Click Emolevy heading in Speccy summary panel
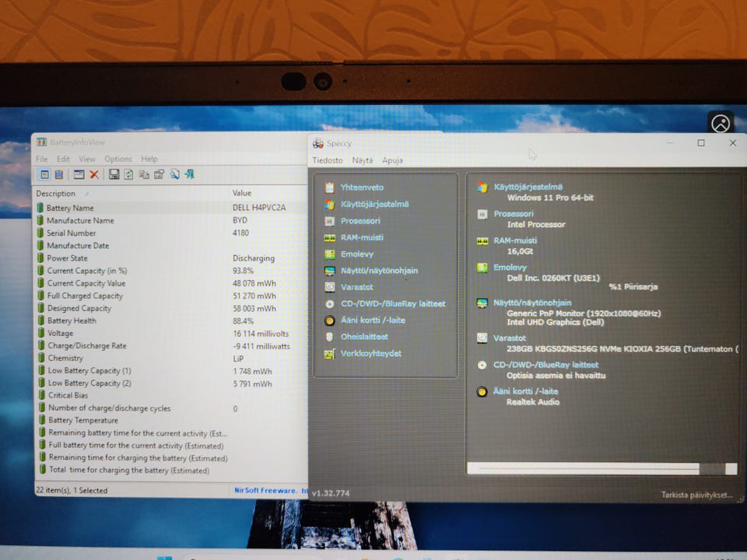Screen dimensions: 747x560 click(510, 267)
